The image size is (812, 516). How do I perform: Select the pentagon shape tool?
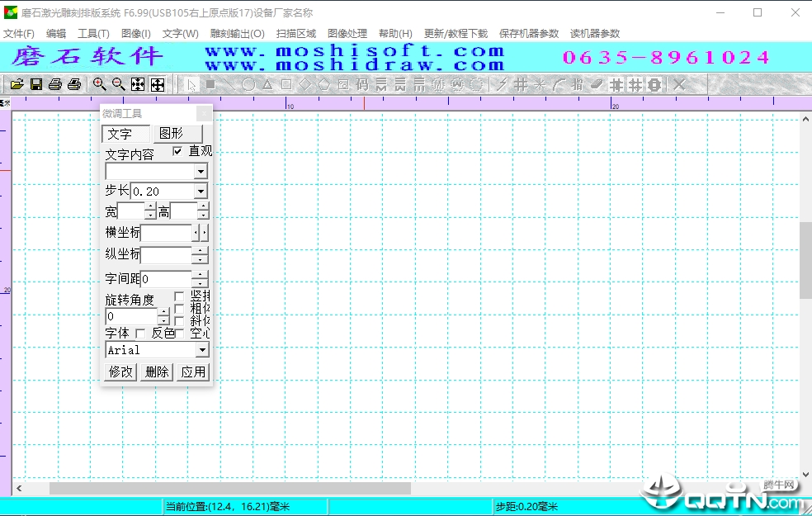(x=324, y=84)
